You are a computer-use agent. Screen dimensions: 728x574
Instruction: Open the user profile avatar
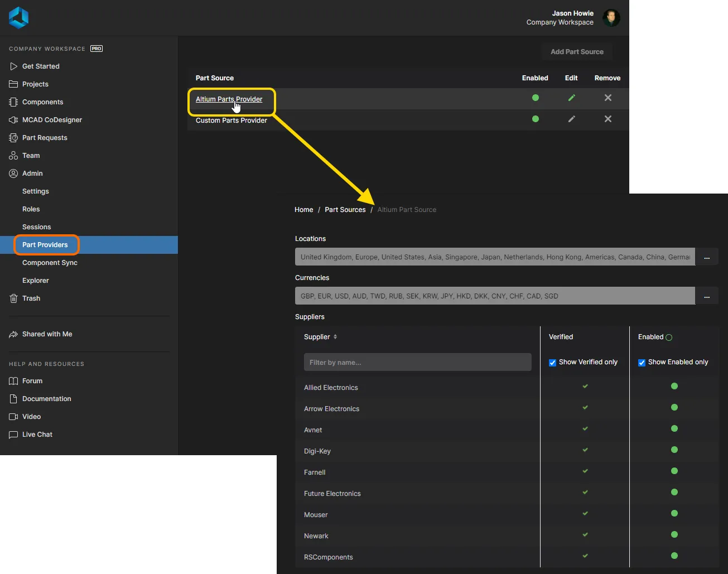611,18
